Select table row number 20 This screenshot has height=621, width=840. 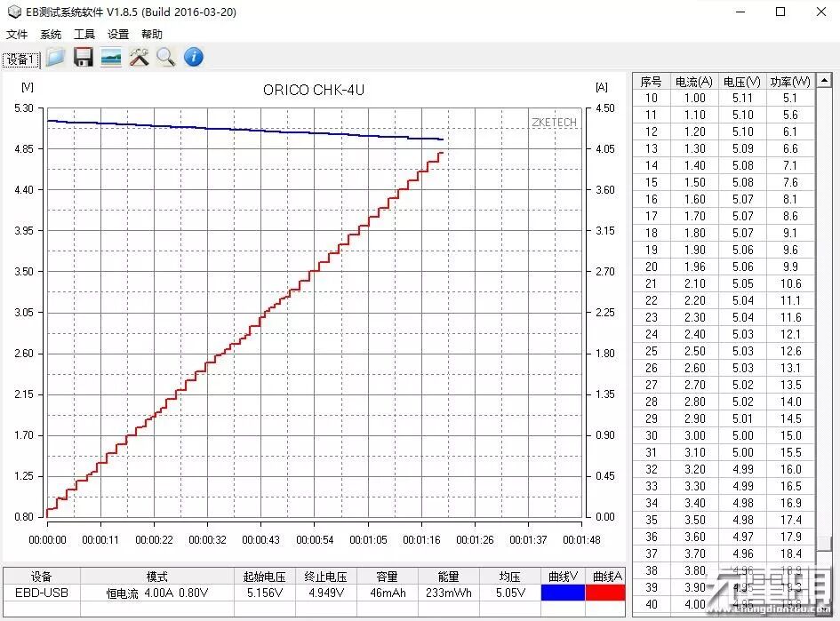click(724, 267)
